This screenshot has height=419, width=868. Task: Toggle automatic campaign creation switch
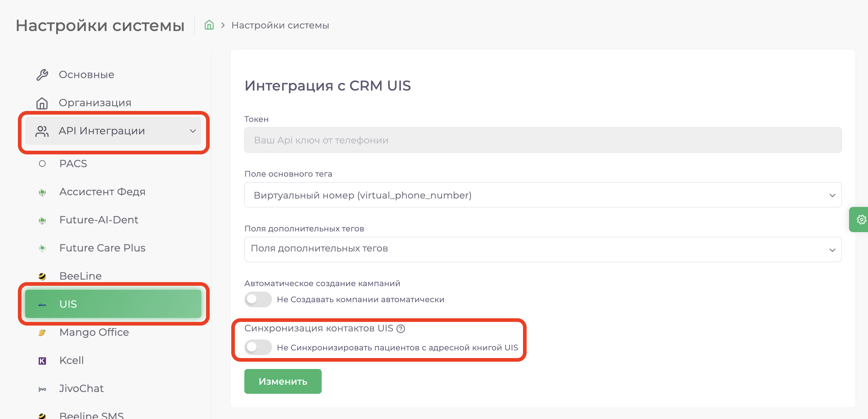(x=258, y=299)
